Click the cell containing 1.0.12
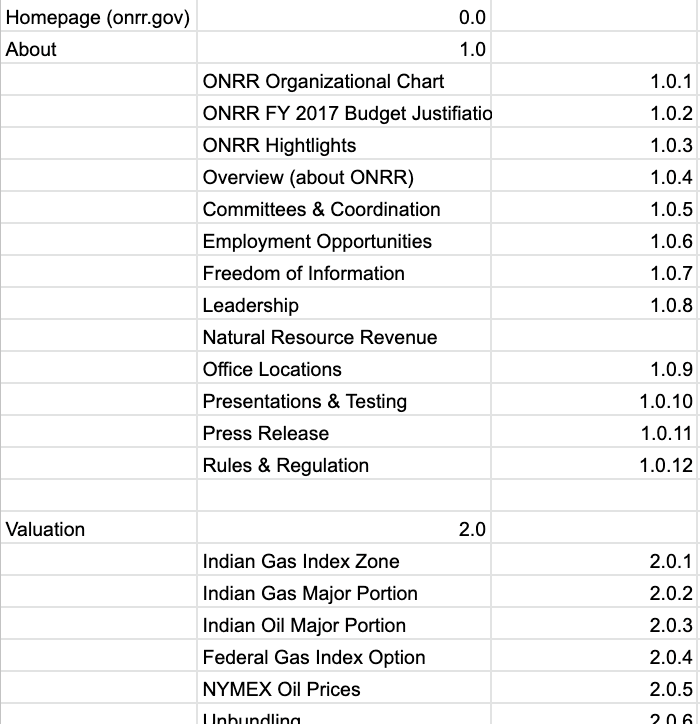Image resolution: width=700 pixels, height=724 pixels. (x=595, y=465)
